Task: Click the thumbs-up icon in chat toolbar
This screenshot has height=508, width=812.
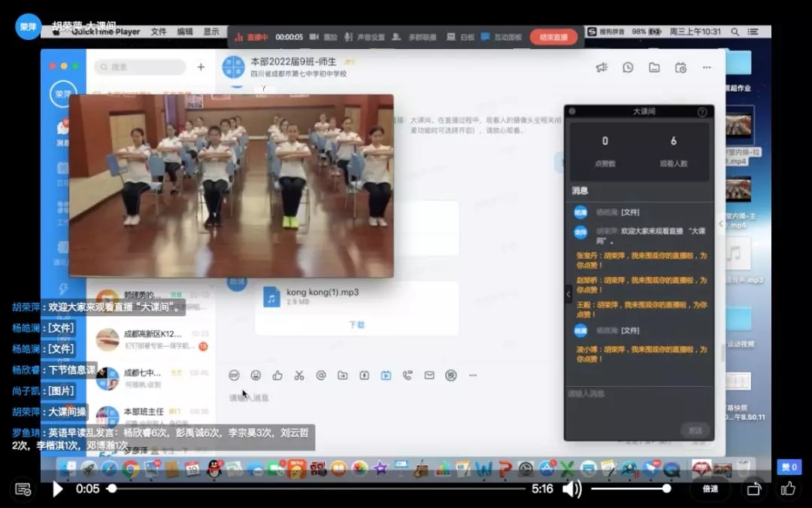Action: pos(277,375)
